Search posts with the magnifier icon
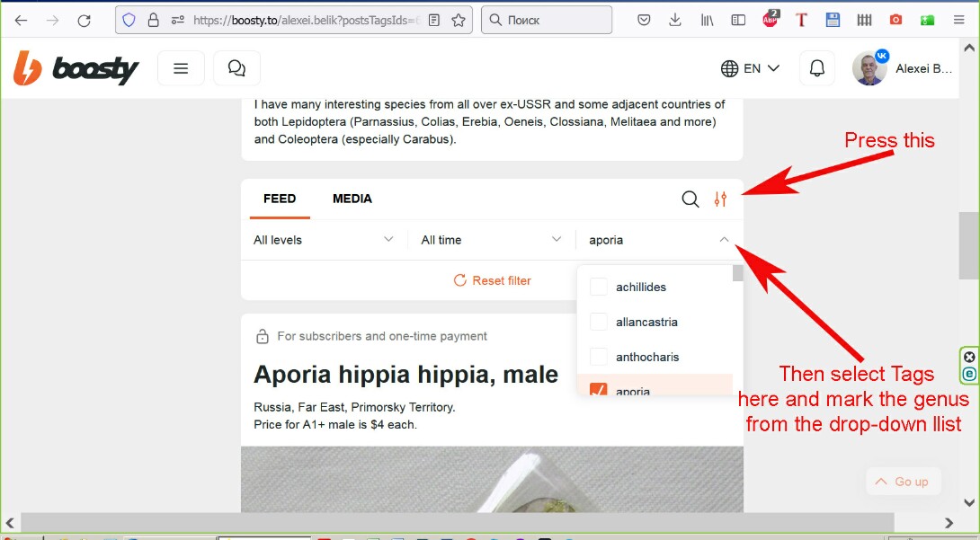The height and width of the screenshot is (540, 980). click(690, 199)
